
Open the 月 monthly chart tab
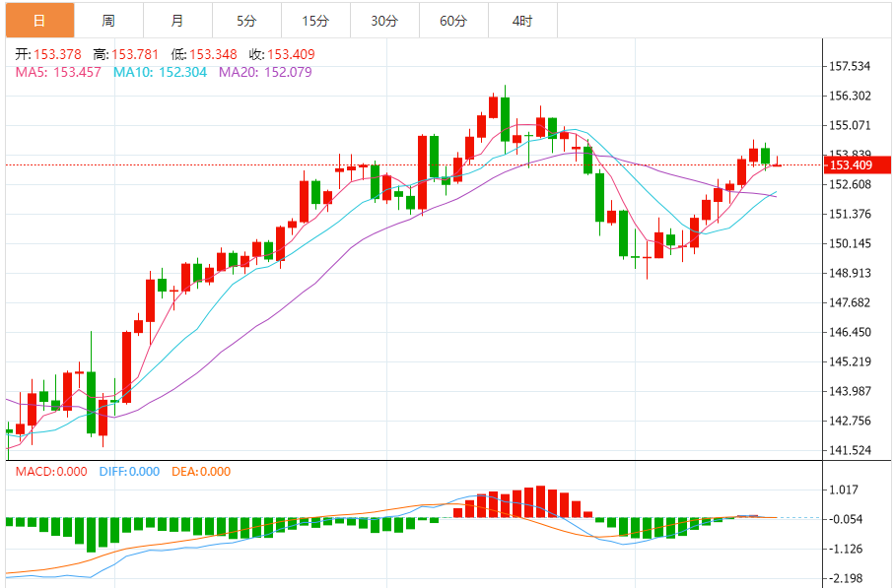click(176, 20)
